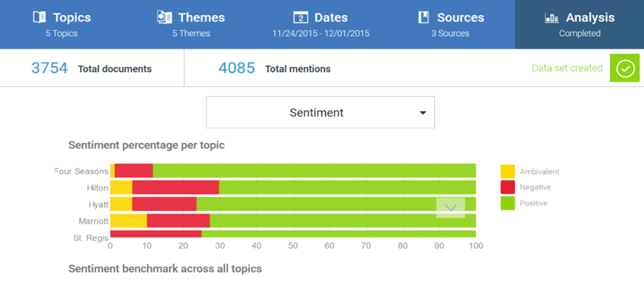
Task: Click the Hyatt negative red bar segment
Action: (x=164, y=204)
